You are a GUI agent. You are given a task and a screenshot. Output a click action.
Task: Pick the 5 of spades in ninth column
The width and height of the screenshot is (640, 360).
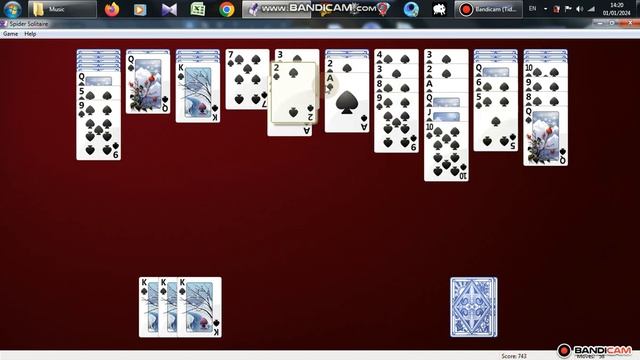click(496, 121)
